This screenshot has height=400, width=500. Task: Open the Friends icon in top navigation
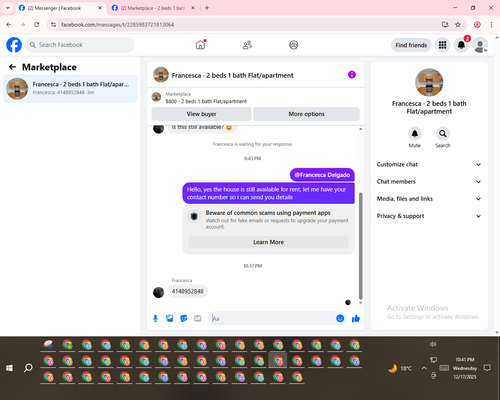pos(247,45)
